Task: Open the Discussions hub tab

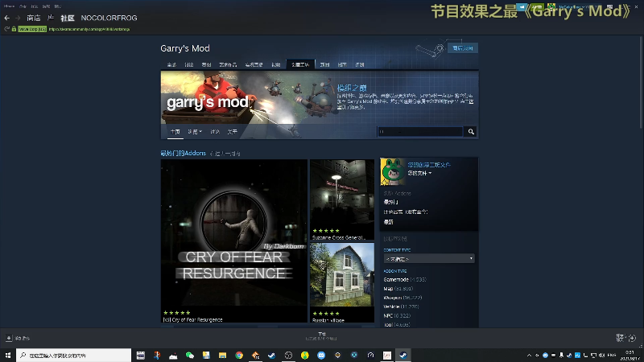Action: [x=189, y=65]
